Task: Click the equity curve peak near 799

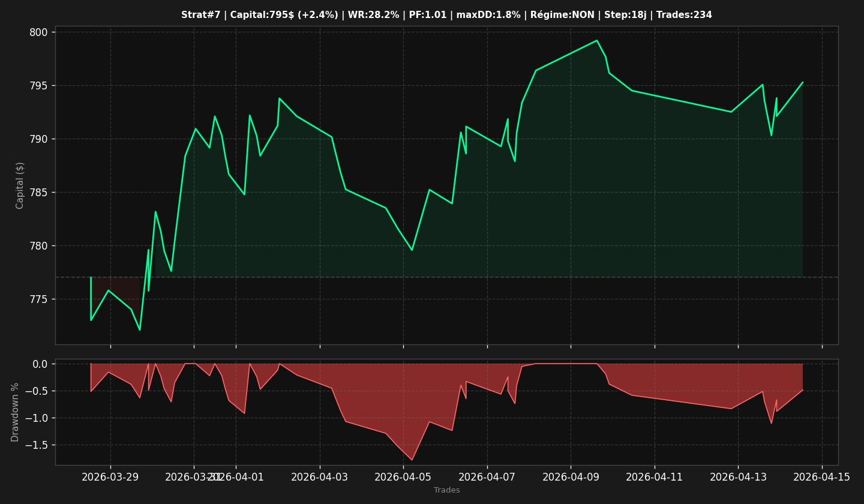Action: tap(596, 40)
